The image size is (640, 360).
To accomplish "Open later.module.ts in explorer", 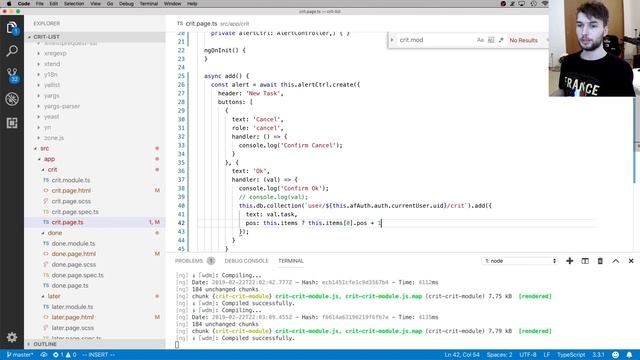I will (72, 307).
